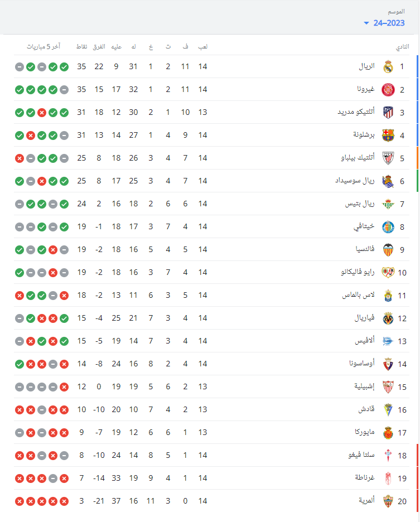This screenshot has width=420, height=522.
Task: Click the Sevilla crest icon
Action: click(388, 387)
